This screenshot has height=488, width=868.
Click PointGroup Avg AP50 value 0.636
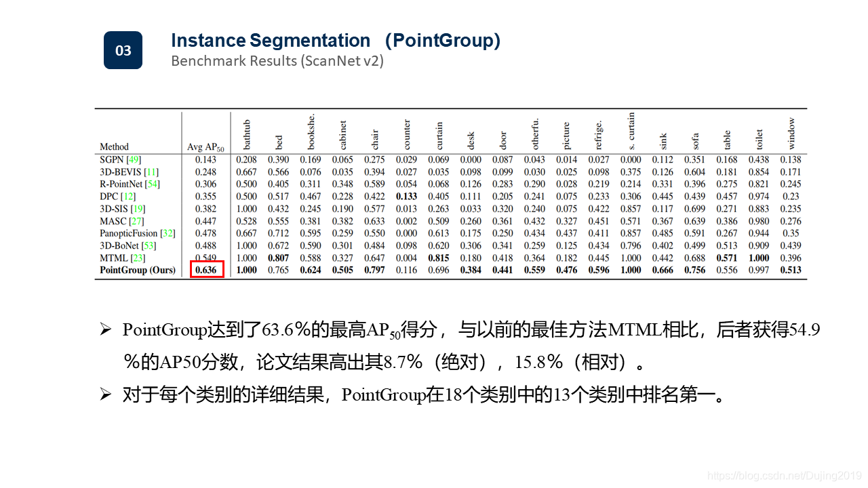(206, 270)
